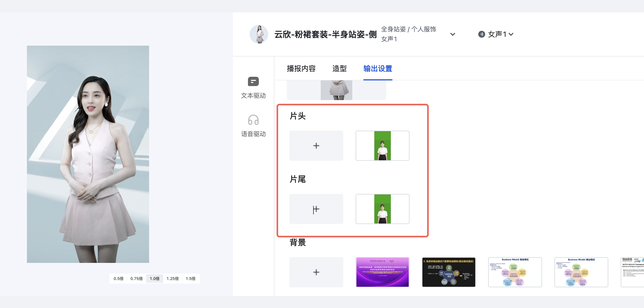The image size is (644, 308).
Task: Click the 云欣 avatar profile image
Action: 259,34
